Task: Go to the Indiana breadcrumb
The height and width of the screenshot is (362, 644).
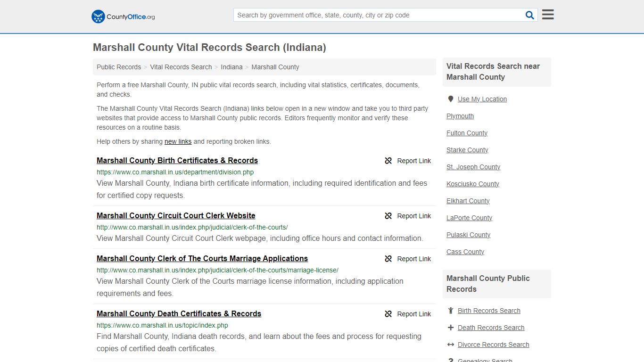Action: [x=231, y=67]
